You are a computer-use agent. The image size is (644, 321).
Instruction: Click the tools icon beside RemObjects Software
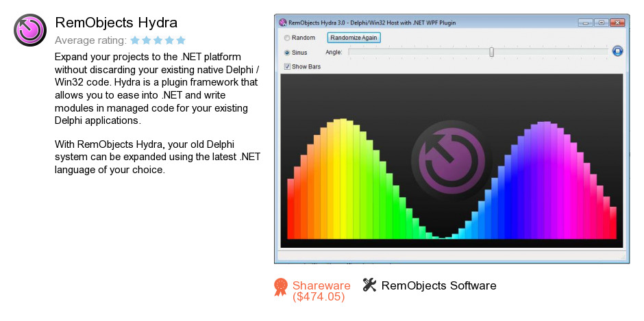pos(370,285)
